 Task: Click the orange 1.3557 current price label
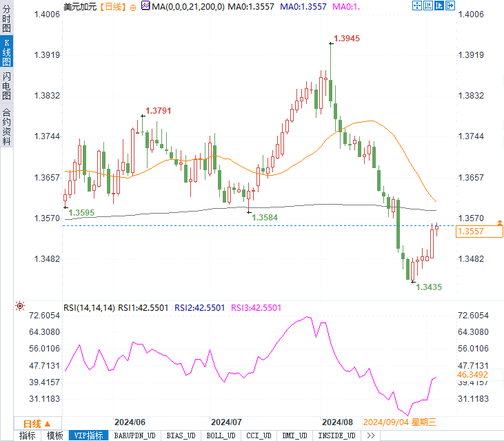point(479,232)
